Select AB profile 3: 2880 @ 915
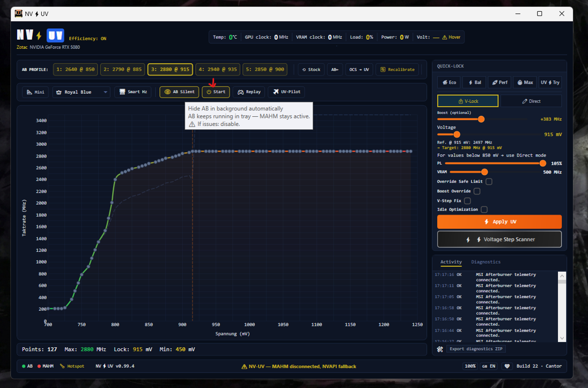The image size is (588, 388). (x=170, y=69)
